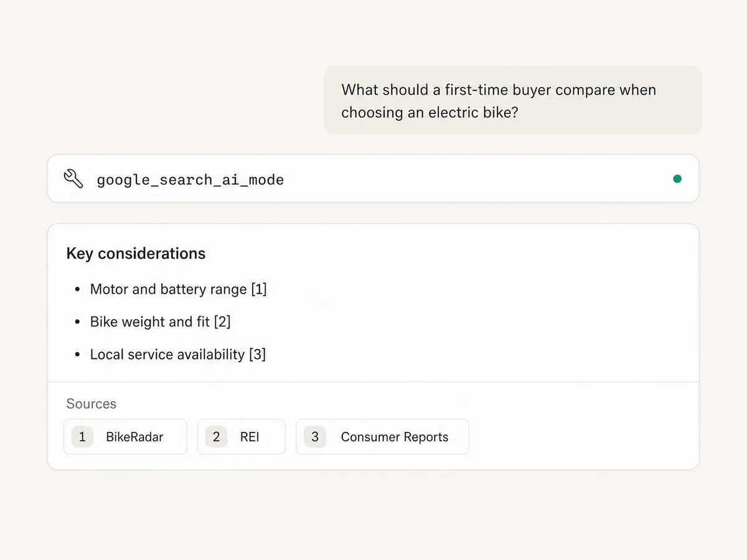The height and width of the screenshot is (560, 747).
Task: Click the Key considerations heading
Action: (136, 254)
